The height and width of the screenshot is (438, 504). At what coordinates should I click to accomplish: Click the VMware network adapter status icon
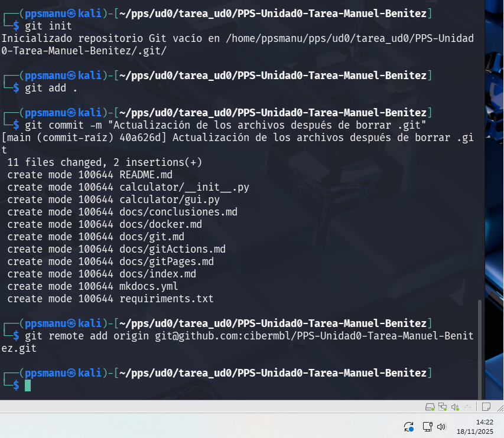point(443,407)
